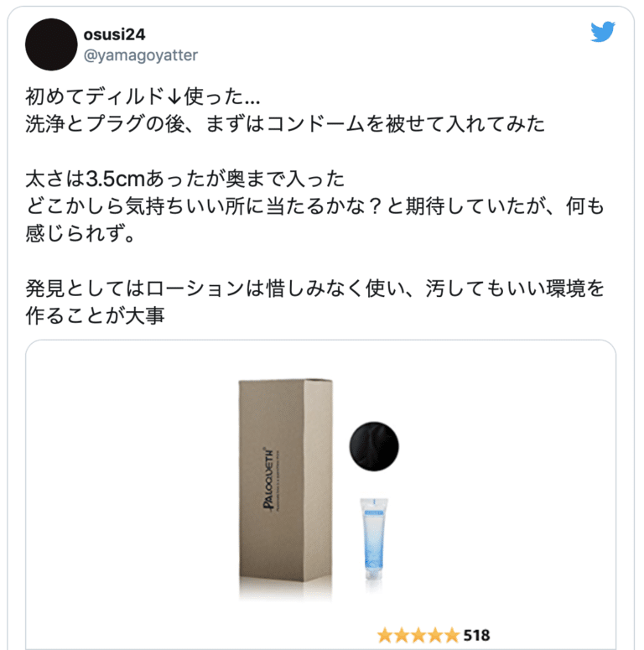Viewport: 644px width, 650px height.
Task: Click the first gold rating star
Action: 385,635
